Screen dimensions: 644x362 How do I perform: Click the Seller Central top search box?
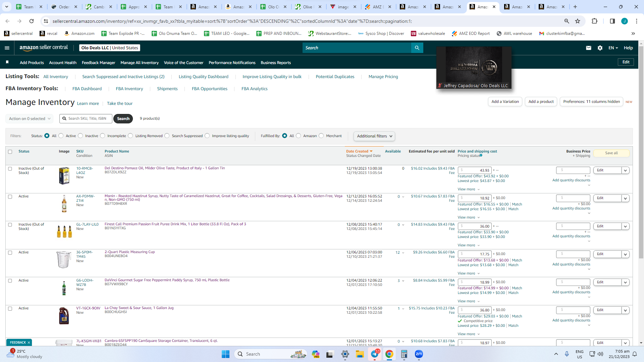[357, 48]
